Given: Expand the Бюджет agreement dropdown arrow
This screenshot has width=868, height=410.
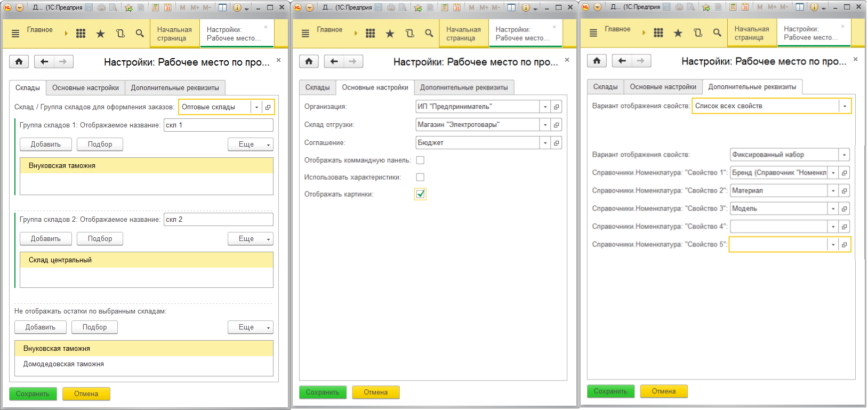Looking at the screenshot, I should [545, 143].
